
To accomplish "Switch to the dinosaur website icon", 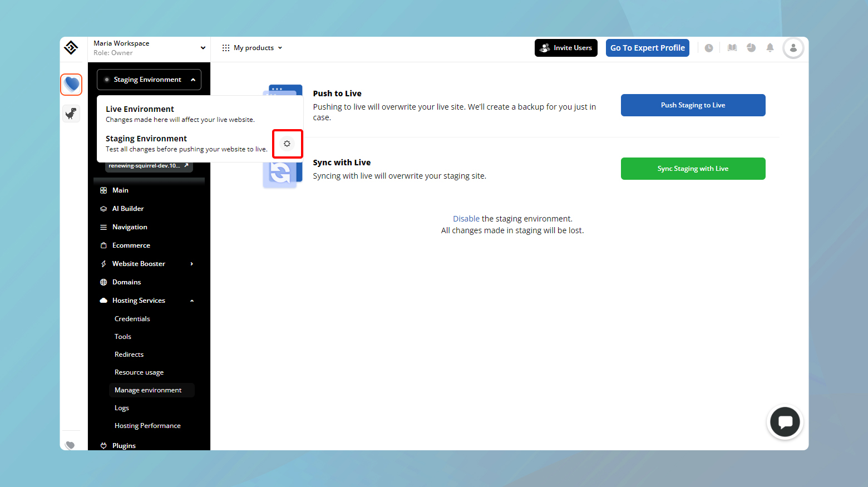I will click(71, 114).
